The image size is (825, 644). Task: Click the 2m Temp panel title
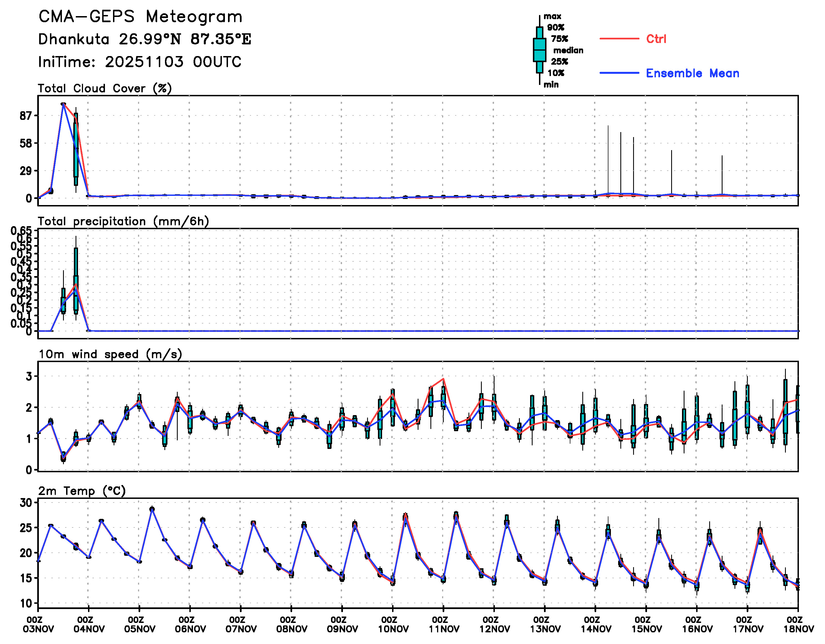point(82,491)
